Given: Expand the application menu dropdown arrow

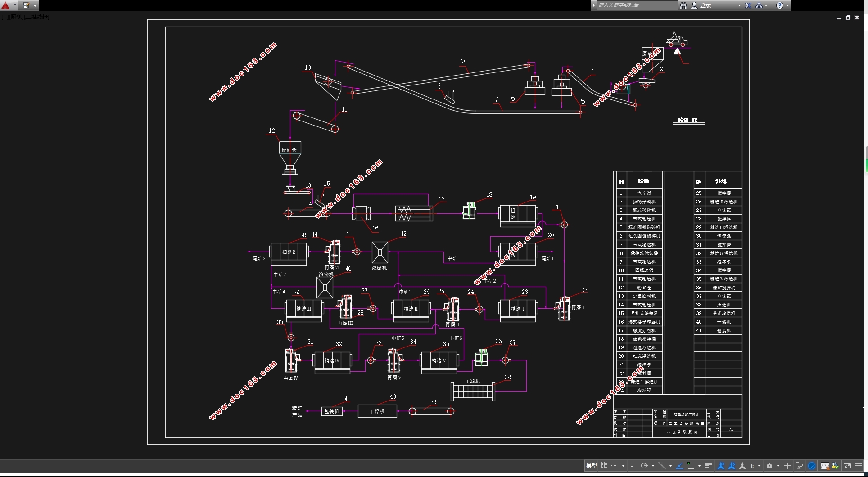Looking at the screenshot, I should pos(15,5).
